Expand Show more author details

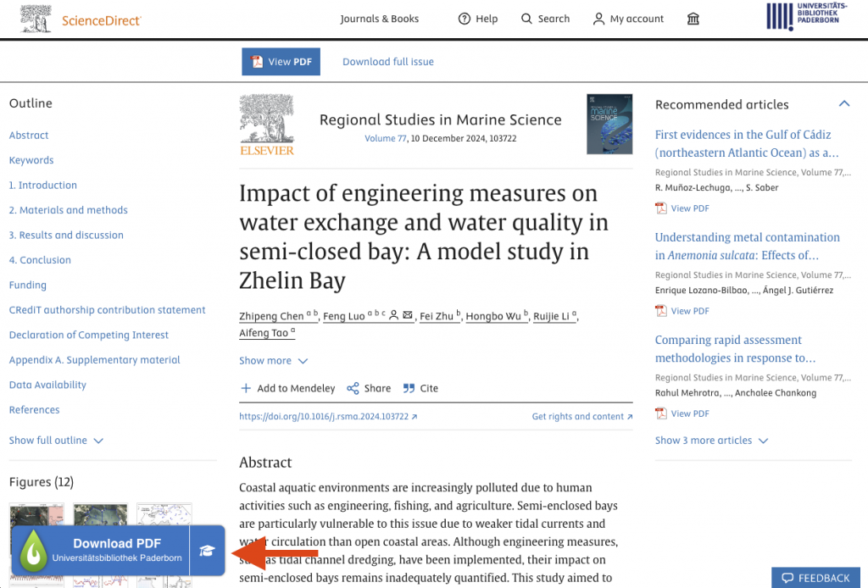[274, 361]
